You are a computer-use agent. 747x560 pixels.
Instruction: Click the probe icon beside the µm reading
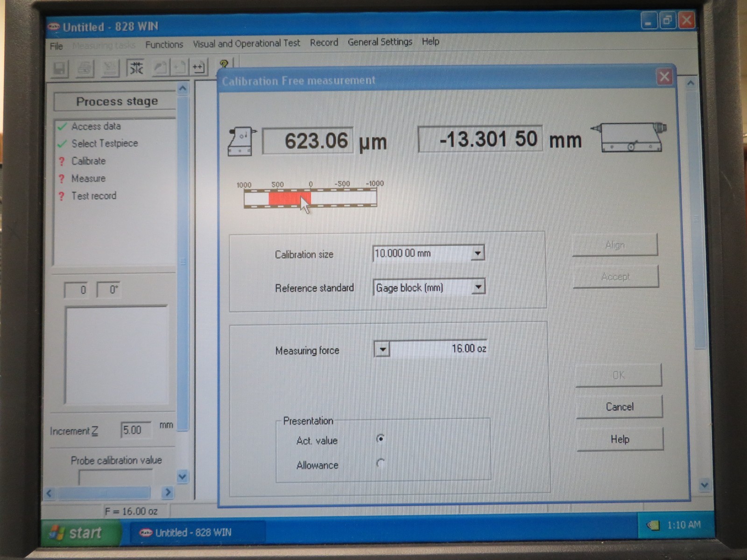(x=241, y=141)
